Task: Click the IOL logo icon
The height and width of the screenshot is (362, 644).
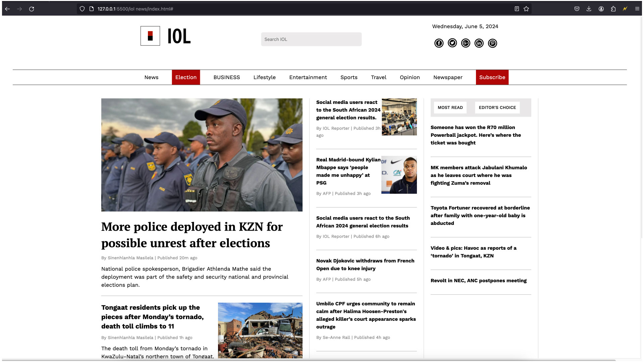Action: [x=150, y=36]
